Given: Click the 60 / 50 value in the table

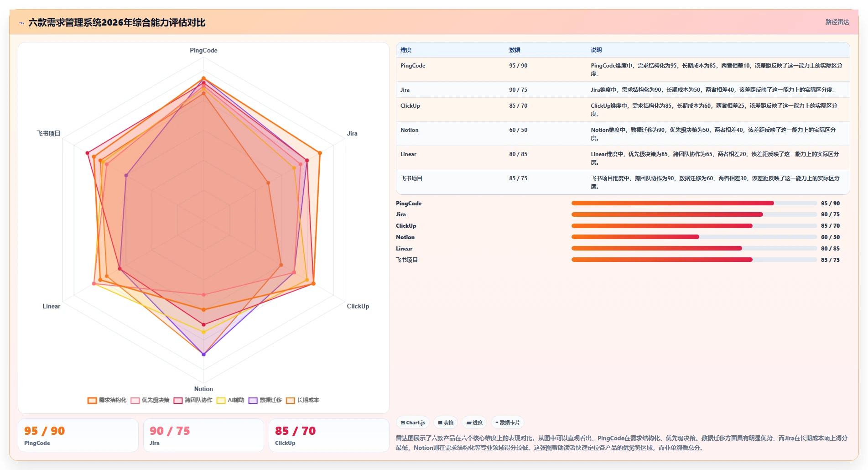Looking at the screenshot, I should pyautogui.click(x=518, y=130).
